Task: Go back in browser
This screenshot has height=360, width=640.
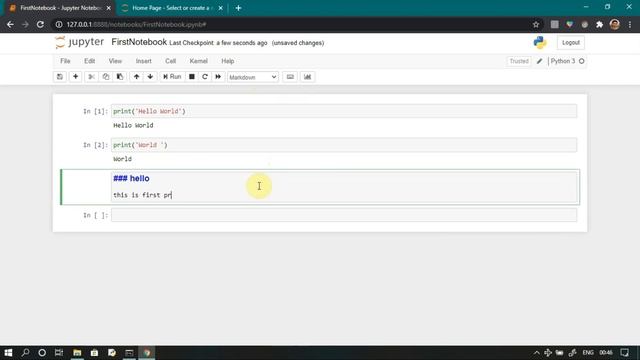Action: pyautogui.click(x=10, y=24)
